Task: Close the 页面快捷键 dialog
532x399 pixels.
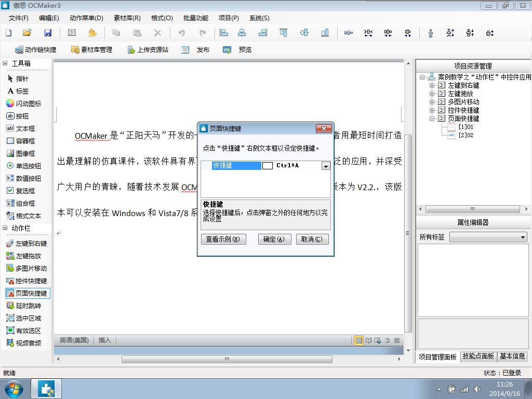Action: (324, 129)
